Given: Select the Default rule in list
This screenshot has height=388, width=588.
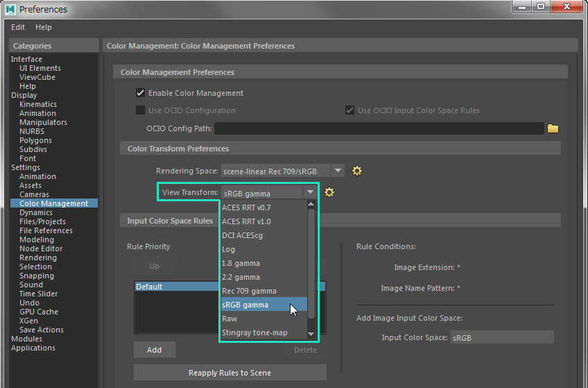Looking at the screenshot, I should pos(230,286).
